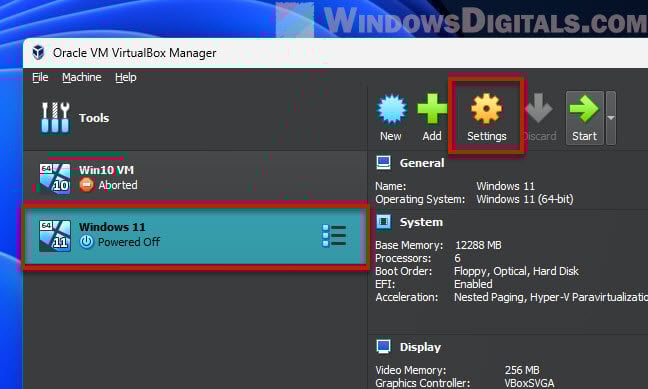Image resolution: width=648 pixels, height=389 pixels.
Task: Click the 'Windows 11 (64-bit)' operating system value
Action: click(x=525, y=199)
